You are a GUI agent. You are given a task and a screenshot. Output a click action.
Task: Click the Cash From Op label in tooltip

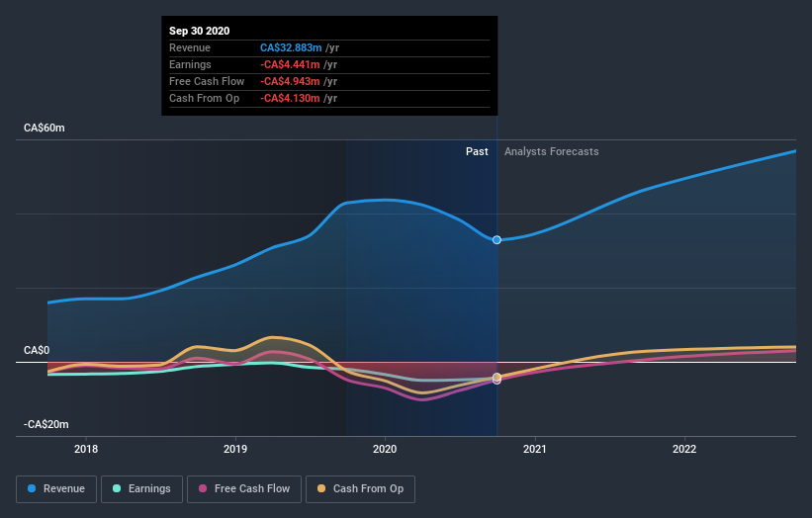coord(204,98)
